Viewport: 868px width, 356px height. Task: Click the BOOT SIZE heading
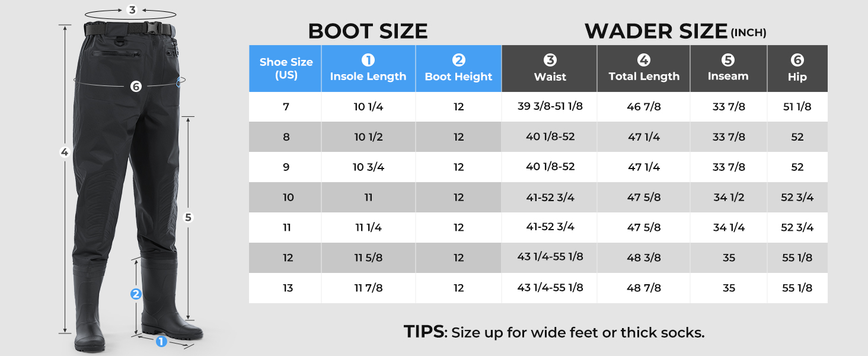pos(368,31)
